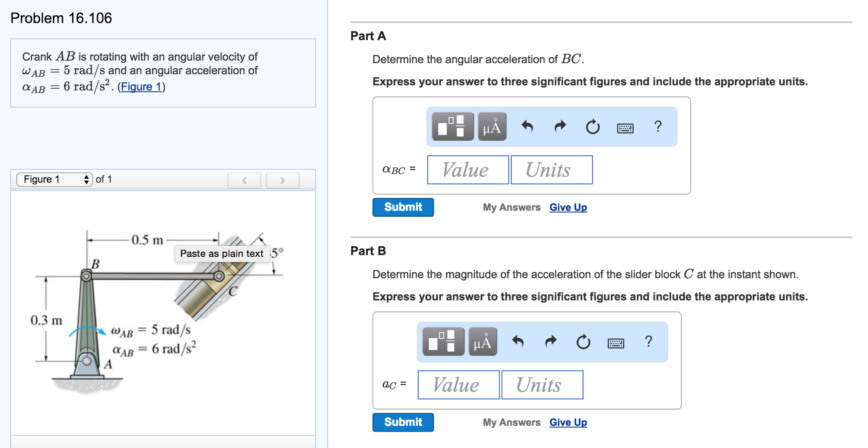Select the μÅ units menu in Part A
The image size is (868, 448).
[492, 126]
